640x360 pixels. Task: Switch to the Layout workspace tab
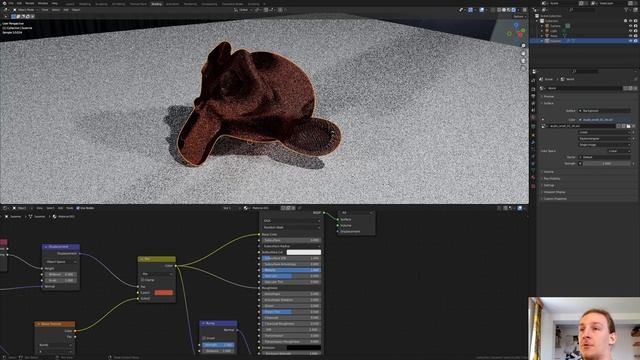[70, 4]
